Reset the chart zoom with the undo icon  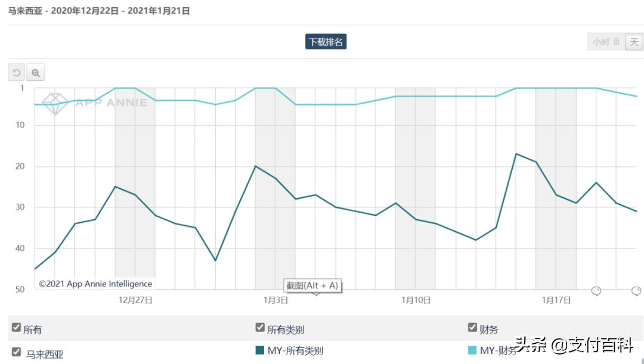pos(17,73)
